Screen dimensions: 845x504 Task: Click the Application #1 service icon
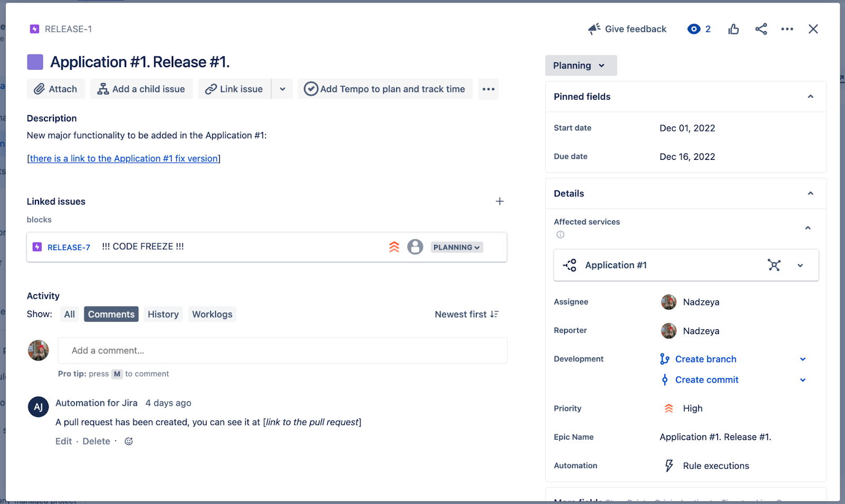[570, 265]
